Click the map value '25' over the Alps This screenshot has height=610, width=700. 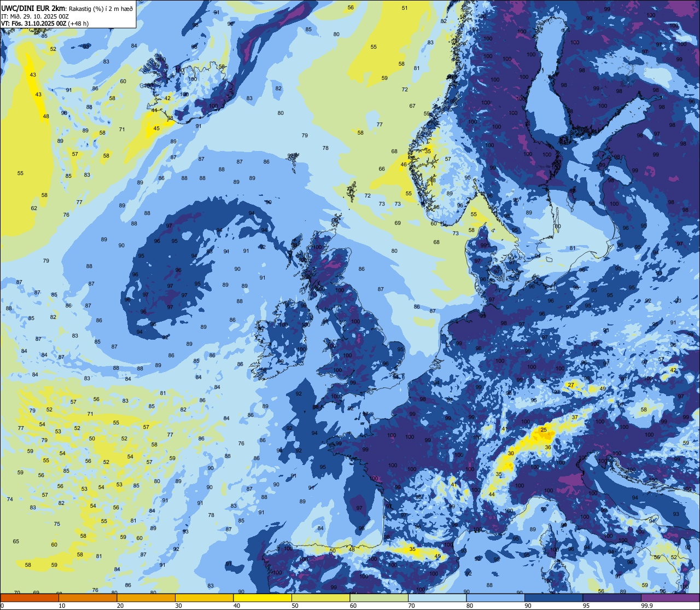[544, 430]
